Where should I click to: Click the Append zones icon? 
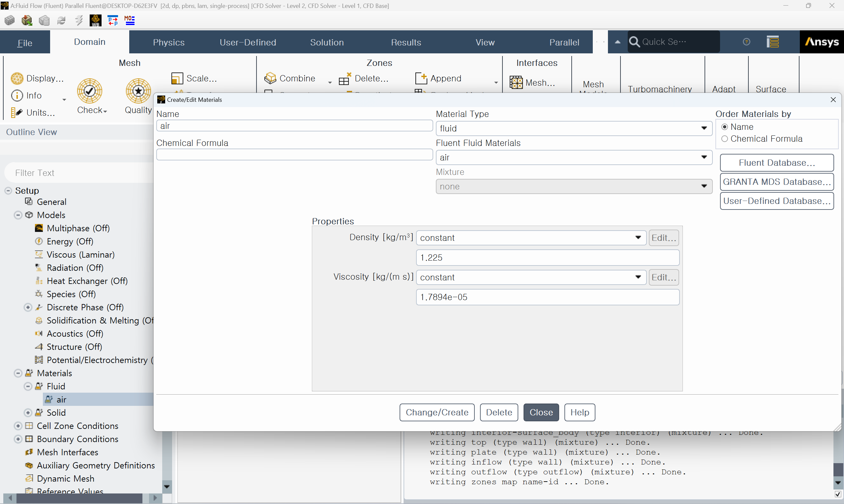(x=421, y=78)
